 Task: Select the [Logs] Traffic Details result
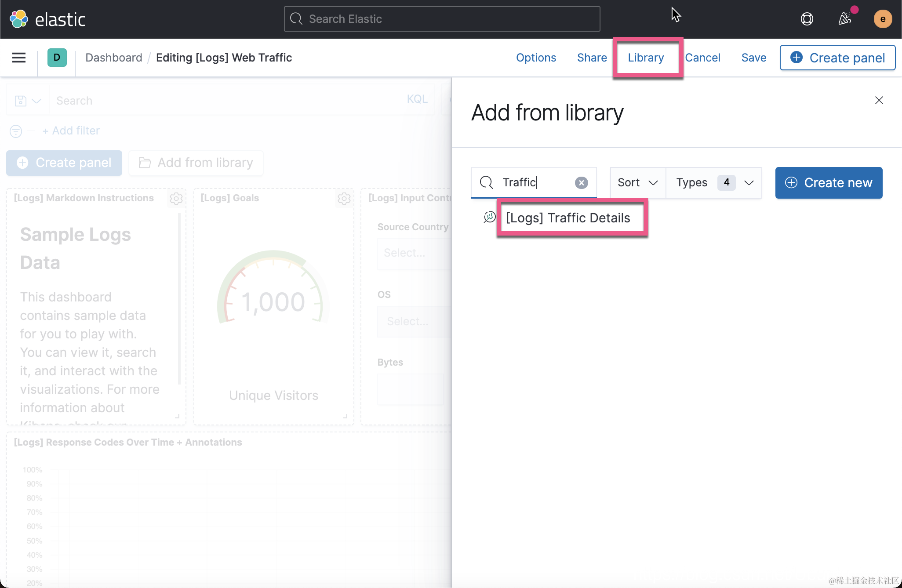click(567, 218)
